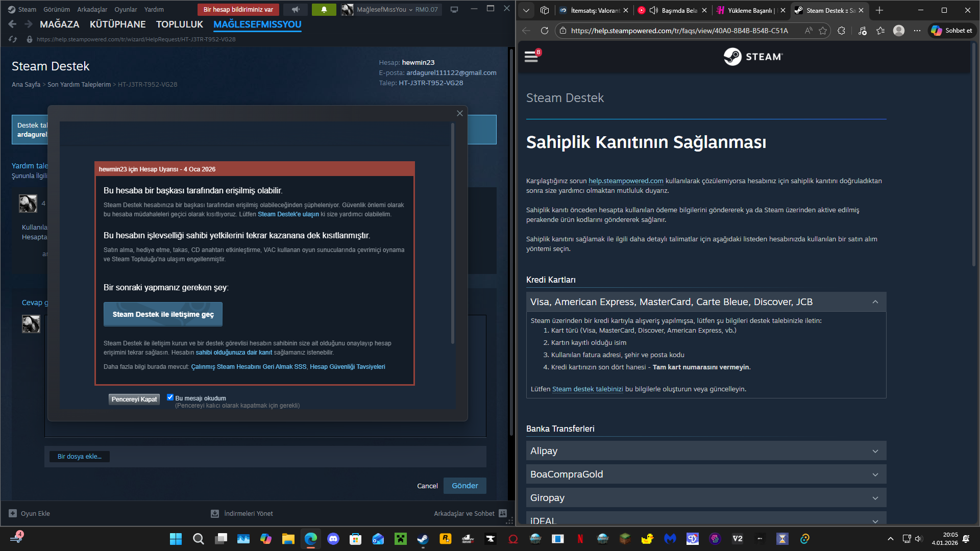Toggle the 'Bu mesajı okudum' checkbox
This screenshot has width=980, height=551.
[x=170, y=397]
